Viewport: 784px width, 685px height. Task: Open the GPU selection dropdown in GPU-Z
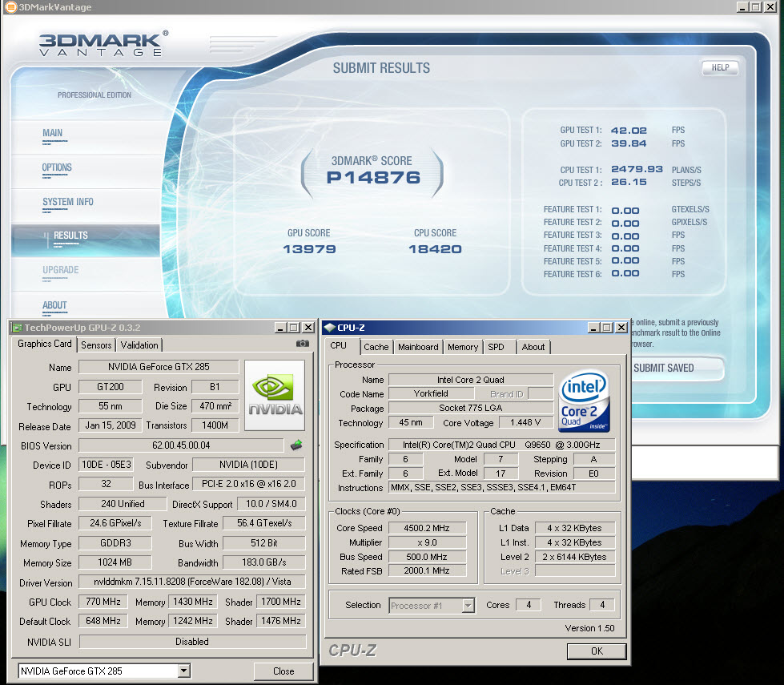coord(184,671)
